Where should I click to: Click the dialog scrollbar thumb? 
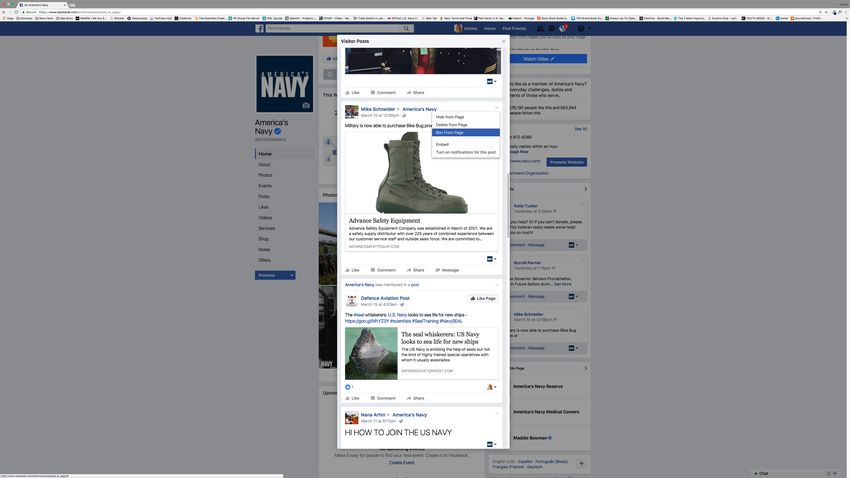tap(508, 205)
